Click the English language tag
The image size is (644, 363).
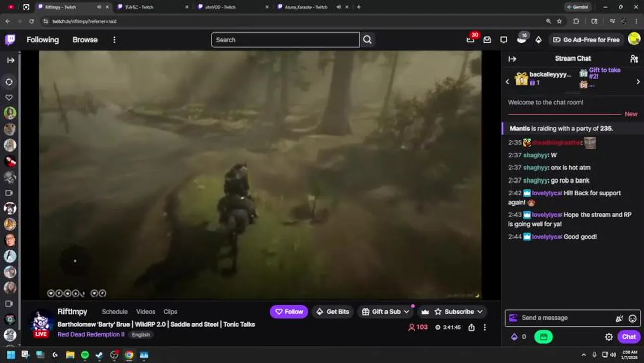(141, 335)
